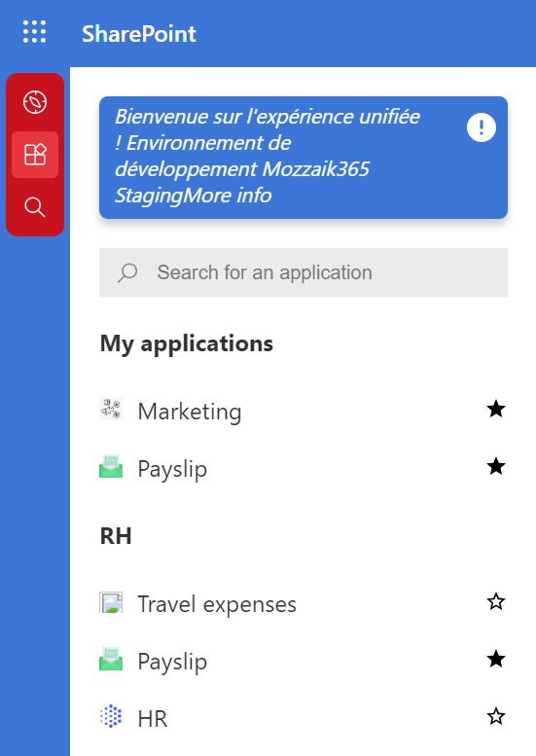Open the Marketing application

[x=190, y=412]
